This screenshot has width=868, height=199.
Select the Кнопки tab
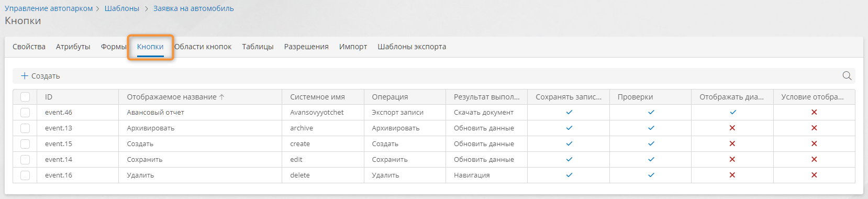(x=150, y=47)
